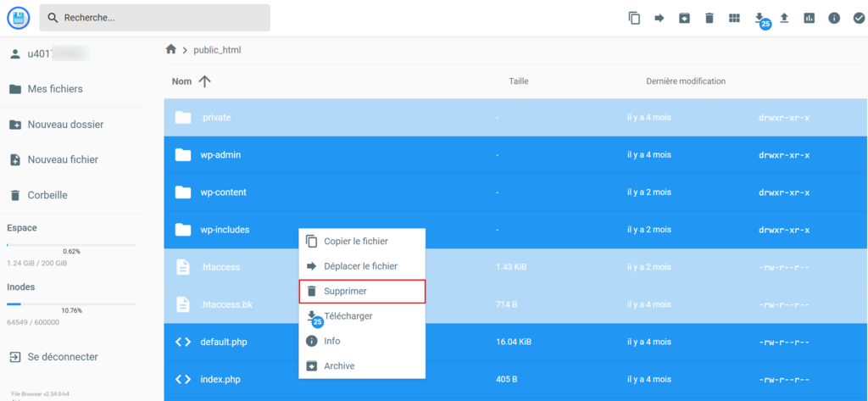Select the .private folder row
868x401 pixels.
pos(516,118)
